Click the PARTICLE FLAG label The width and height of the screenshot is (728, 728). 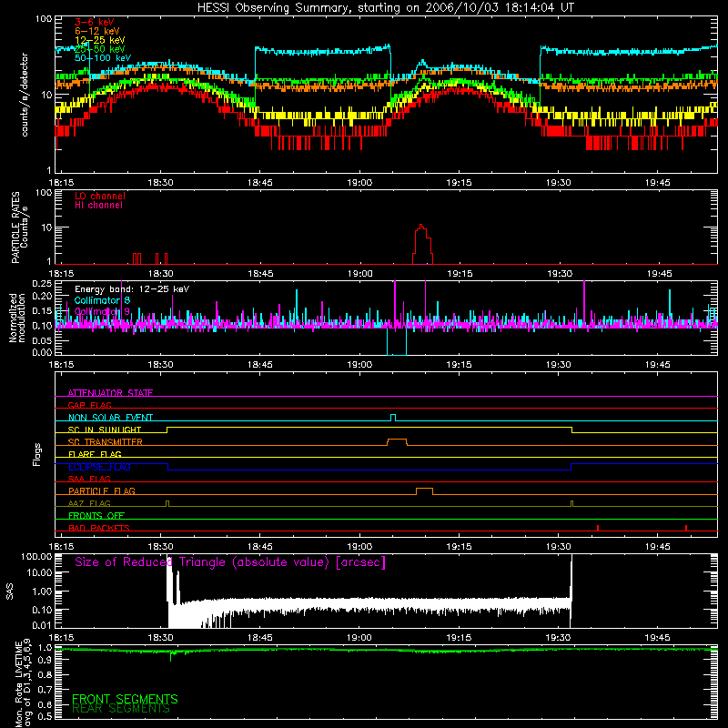click(102, 490)
